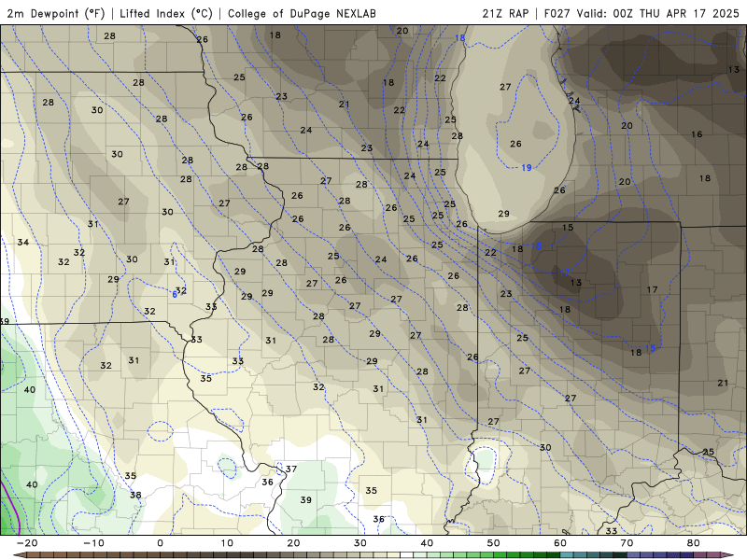The image size is (747, 560).
Task: Click the "2m Dewpoint (°F)" title text
Action: (x=56, y=13)
